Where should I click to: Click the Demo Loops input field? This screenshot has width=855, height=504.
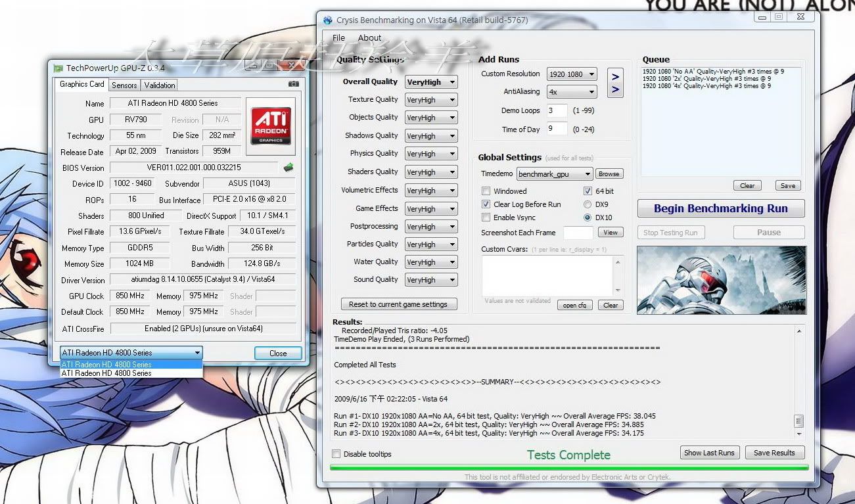(x=557, y=110)
